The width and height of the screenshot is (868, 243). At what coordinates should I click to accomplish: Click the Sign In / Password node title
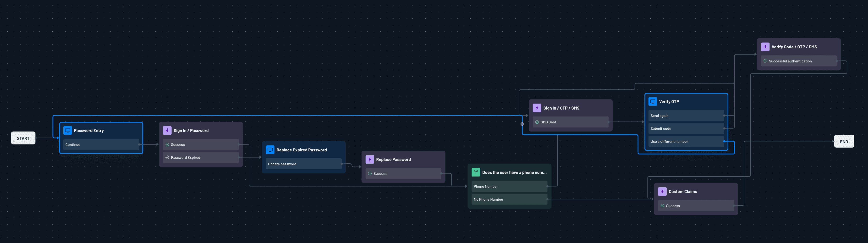(x=191, y=130)
